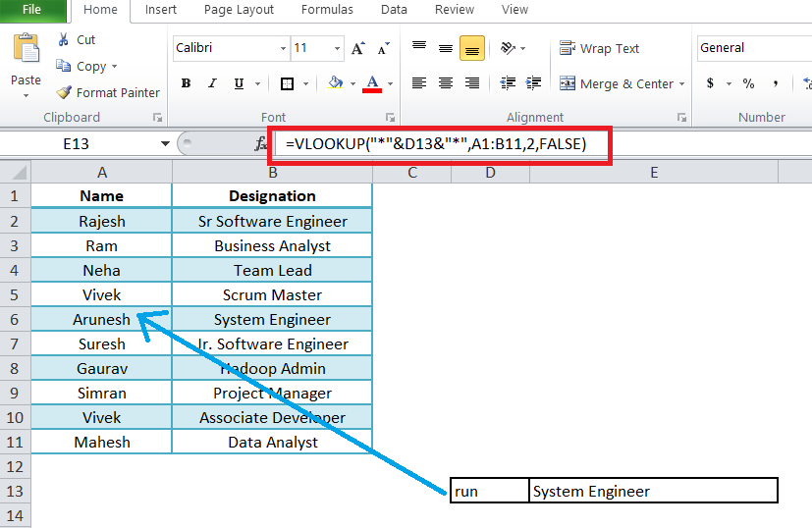812x528 pixels.
Task: Switch to the Insert tab
Action: pyautogui.click(x=161, y=10)
